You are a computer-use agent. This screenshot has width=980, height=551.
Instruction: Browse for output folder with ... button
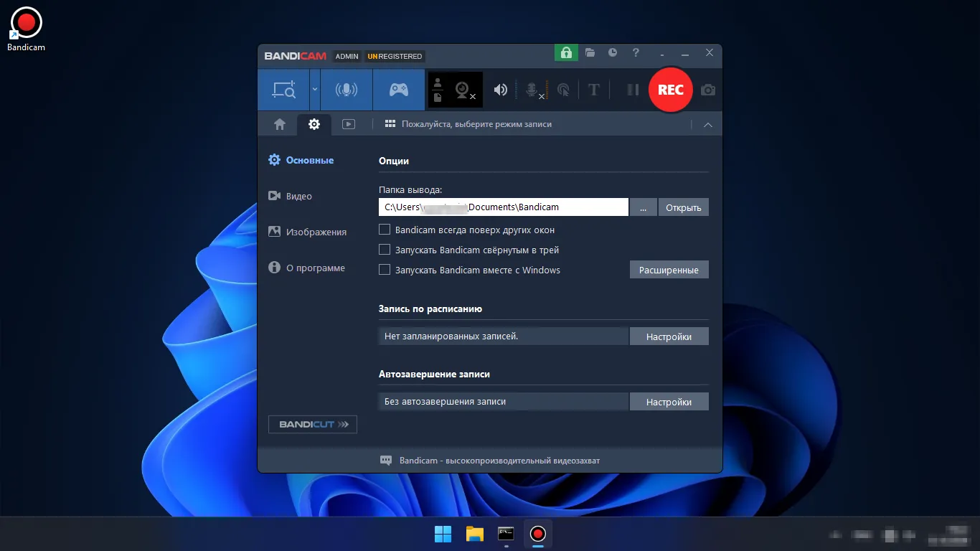click(644, 207)
